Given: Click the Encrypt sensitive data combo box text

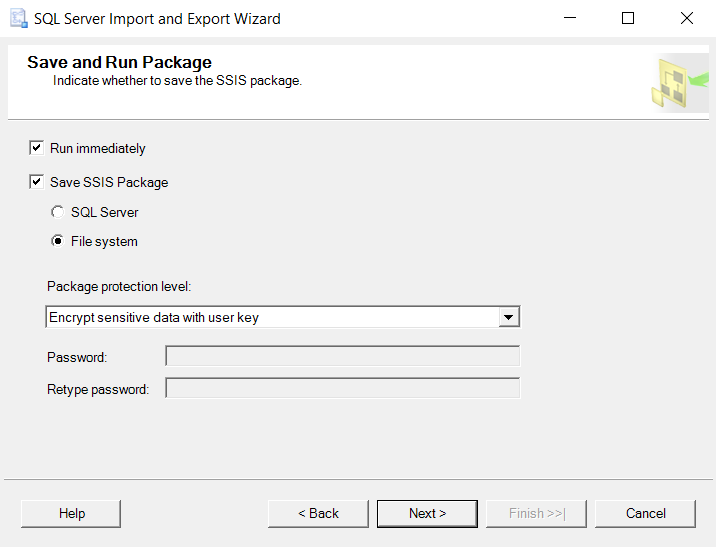Looking at the screenshot, I should click(154, 317).
